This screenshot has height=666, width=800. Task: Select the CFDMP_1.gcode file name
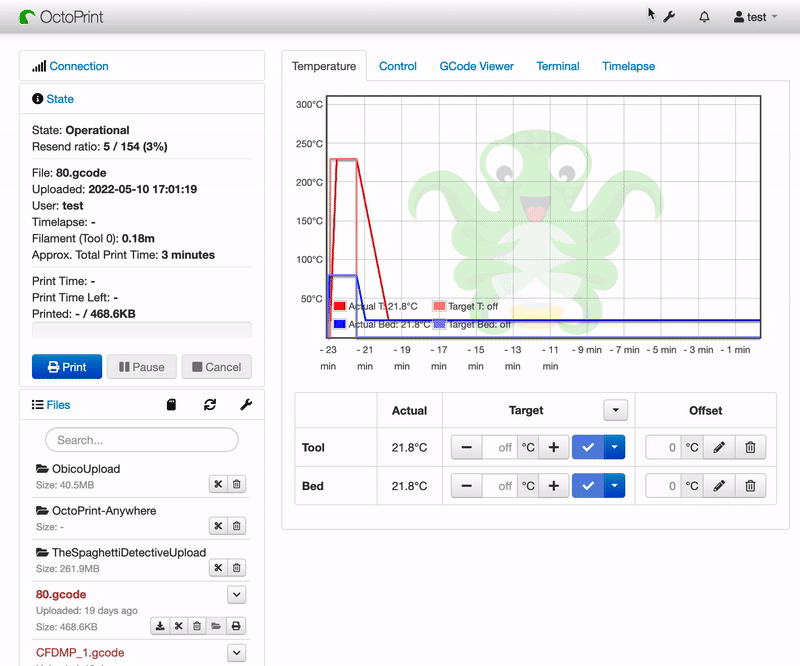(80, 652)
